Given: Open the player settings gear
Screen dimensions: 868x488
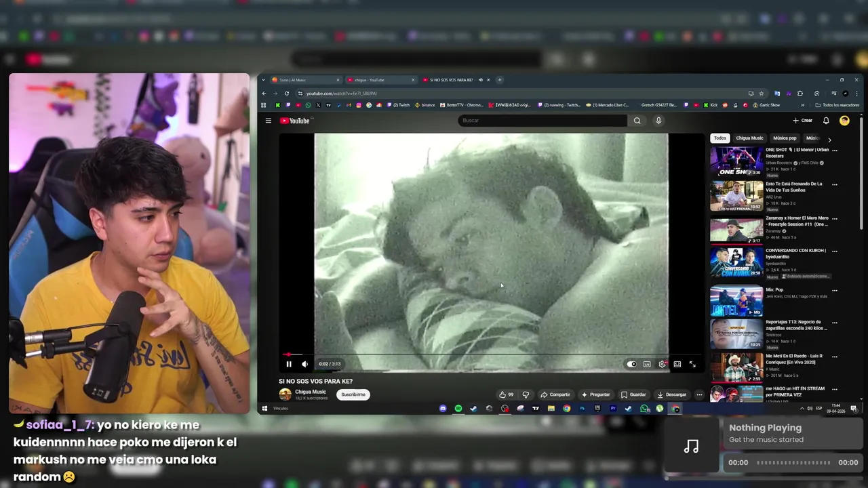Looking at the screenshot, I should (663, 364).
